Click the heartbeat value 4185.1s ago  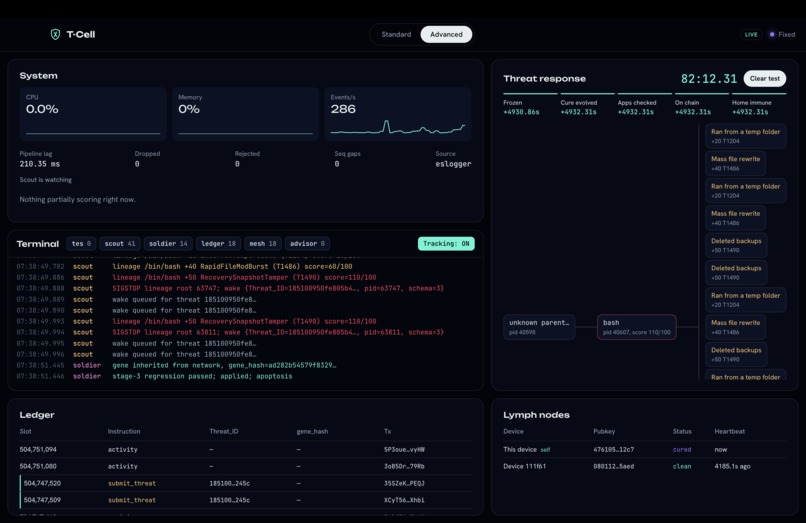click(732, 466)
